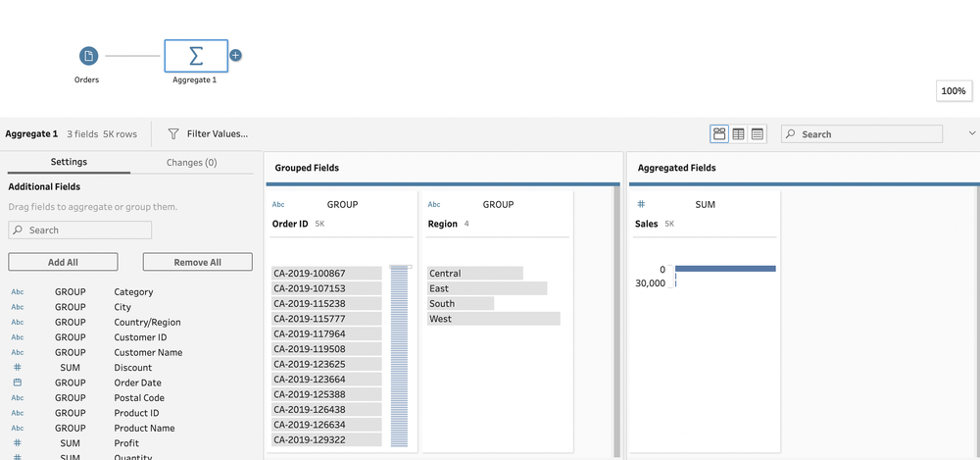Image resolution: width=980 pixels, height=460 pixels.
Task: Select order CA-2019-129322
Action: [x=326, y=440]
